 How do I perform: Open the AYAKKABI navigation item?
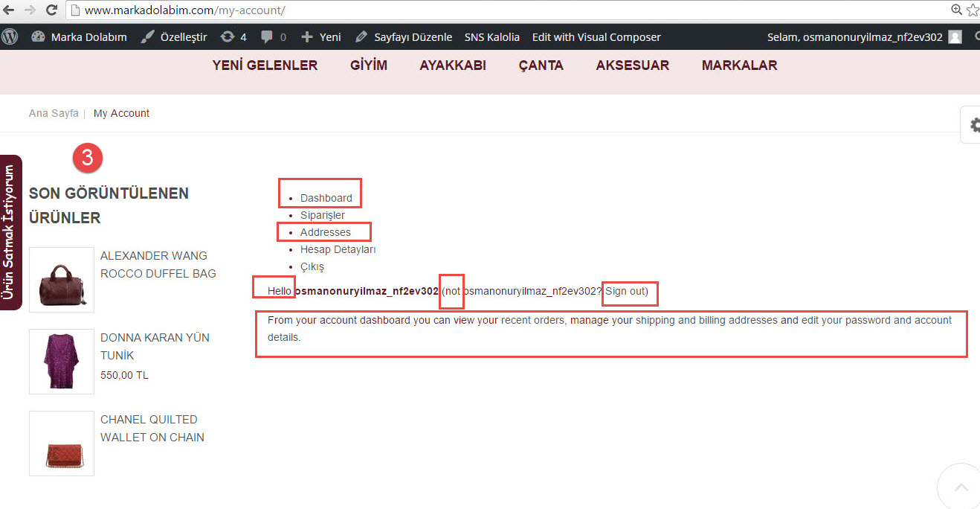point(452,65)
